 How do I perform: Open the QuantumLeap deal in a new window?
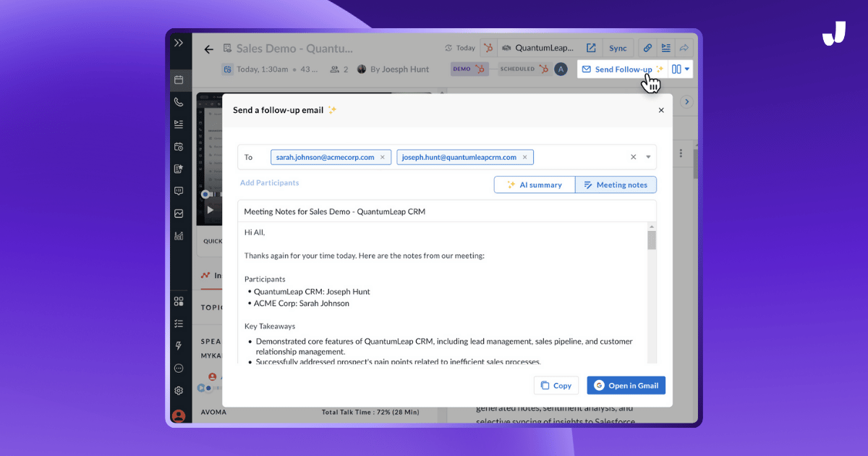click(591, 48)
